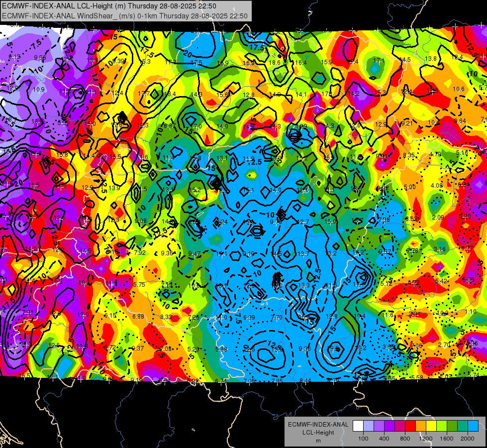Click the wind shear value 9.64
487x448 pixels.
point(460,121)
